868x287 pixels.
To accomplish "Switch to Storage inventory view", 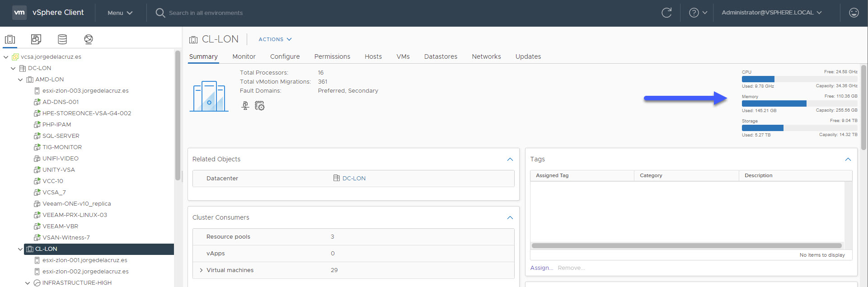I will pos(62,39).
